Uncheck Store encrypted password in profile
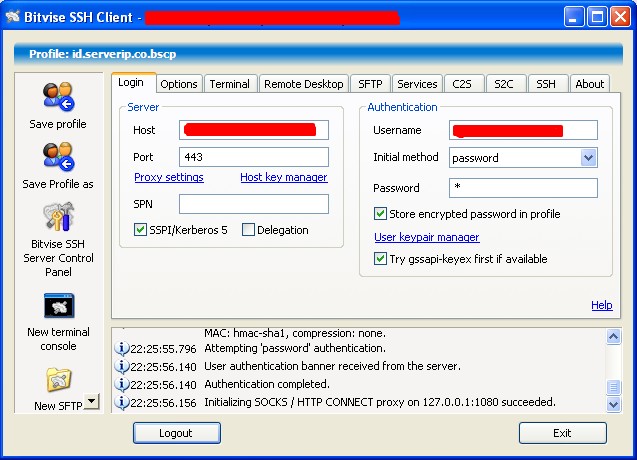This screenshot has height=460, width=637. (380, 214)
